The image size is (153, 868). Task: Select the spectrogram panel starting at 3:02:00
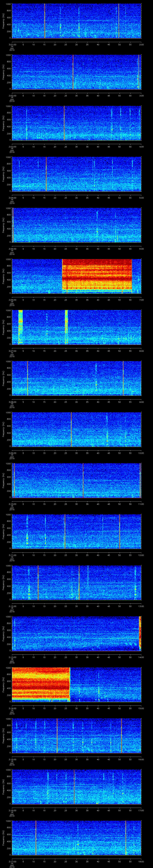pyautogui.click(x=77, y=72)
